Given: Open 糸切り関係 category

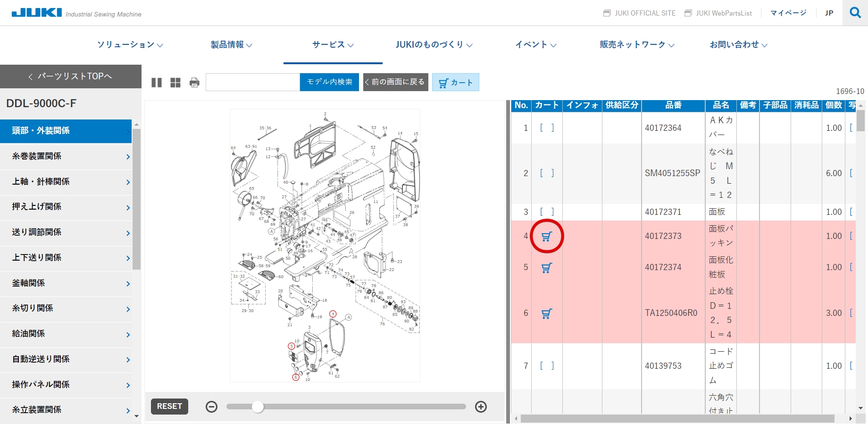Looking at the screenshot, I should click(66, 308).
